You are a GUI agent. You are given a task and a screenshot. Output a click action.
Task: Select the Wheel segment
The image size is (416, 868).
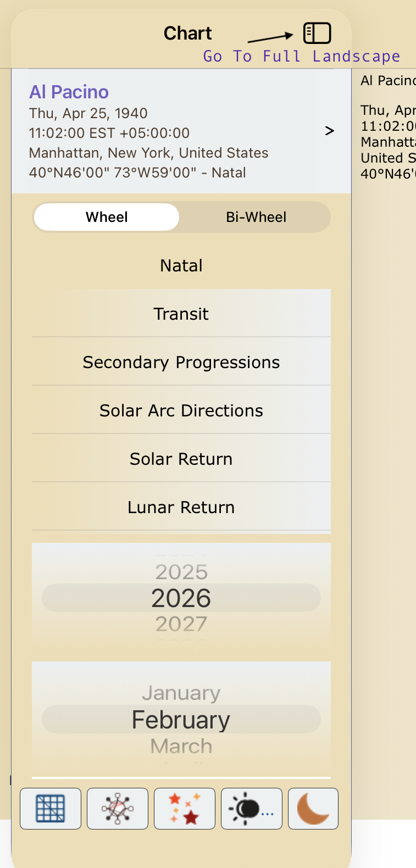[107, 217]
